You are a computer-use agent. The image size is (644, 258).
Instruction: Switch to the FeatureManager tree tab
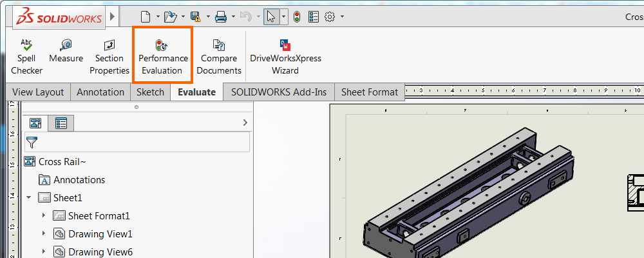tap(35, 123)
